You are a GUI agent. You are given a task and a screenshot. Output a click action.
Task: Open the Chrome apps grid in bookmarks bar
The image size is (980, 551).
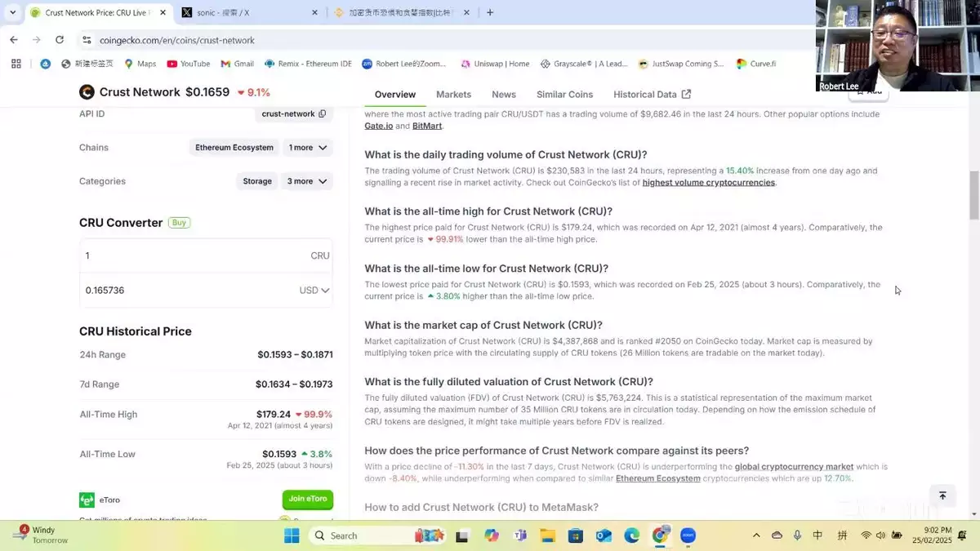16,64
